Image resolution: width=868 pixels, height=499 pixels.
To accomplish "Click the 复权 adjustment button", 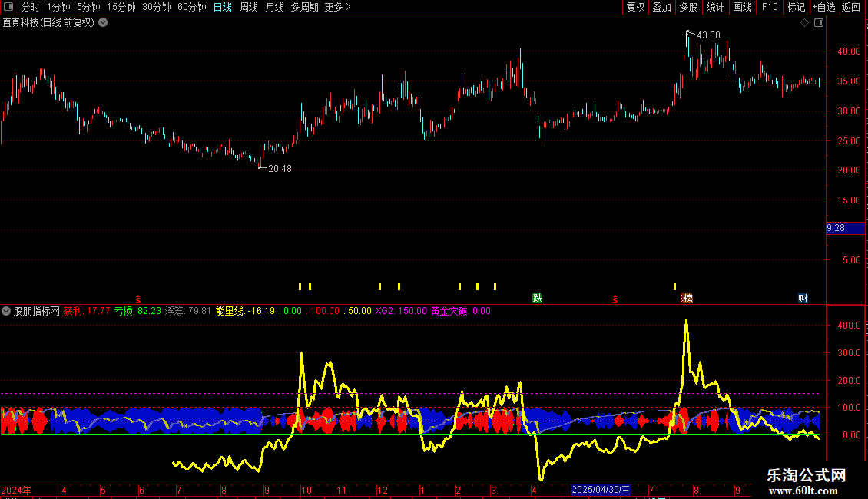I will [x=635, y=7].
